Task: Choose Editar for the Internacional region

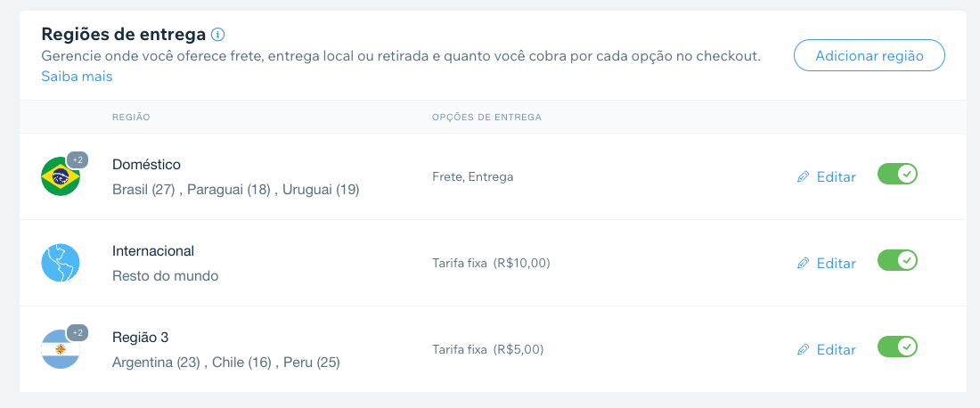Action: (x=837, y=263)
